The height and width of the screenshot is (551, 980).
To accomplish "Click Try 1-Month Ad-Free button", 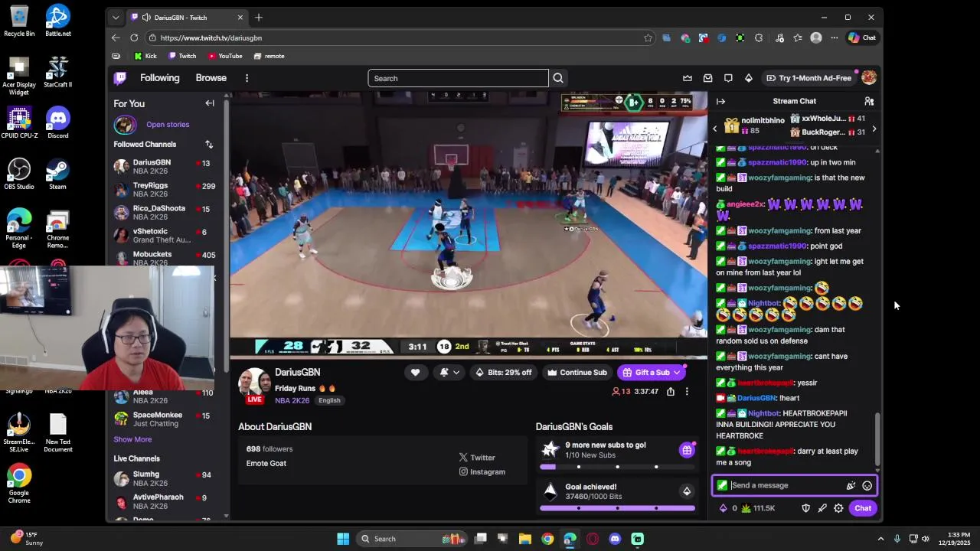I will (808, 78).
